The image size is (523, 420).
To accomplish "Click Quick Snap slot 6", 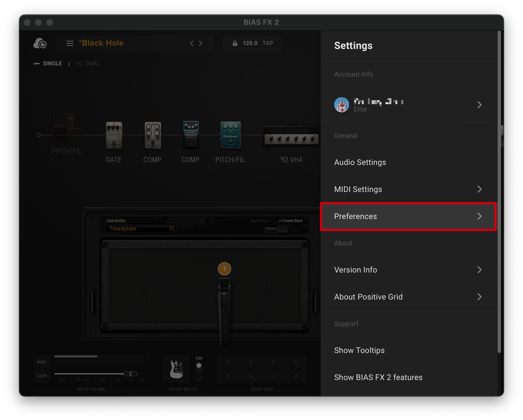I will point(251,376).
